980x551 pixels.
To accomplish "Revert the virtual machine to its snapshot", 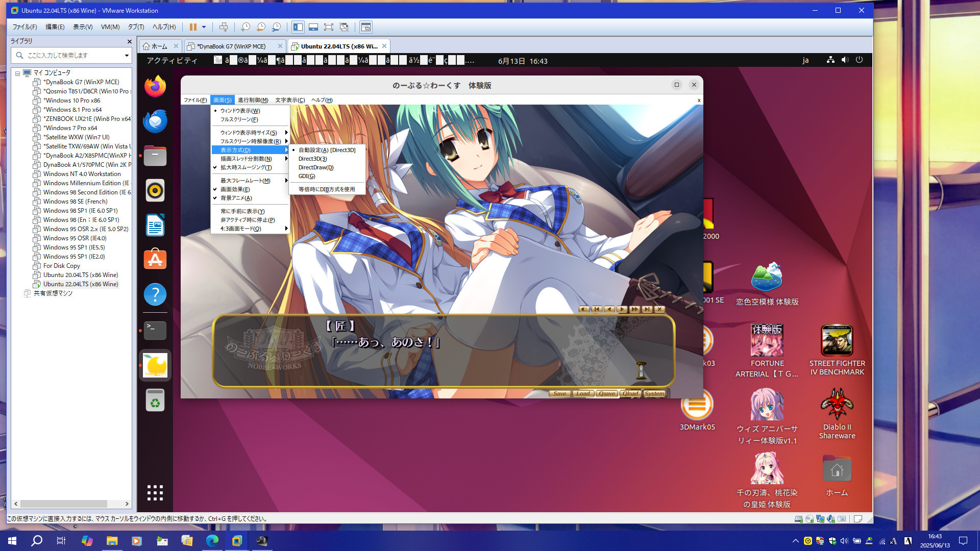I will (x=261, y=27).
